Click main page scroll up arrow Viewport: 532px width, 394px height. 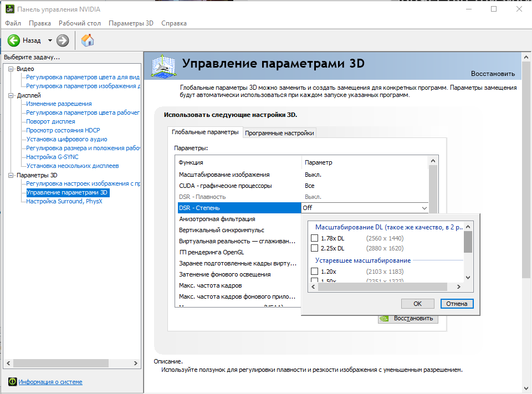coord(526,57)
